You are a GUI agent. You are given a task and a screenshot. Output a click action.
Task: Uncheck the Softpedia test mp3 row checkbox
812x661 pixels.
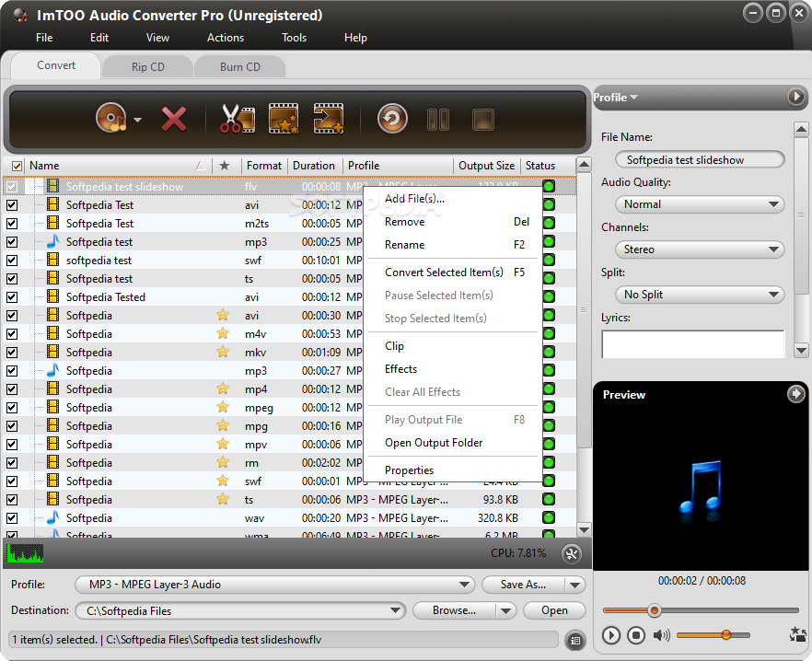click(x=12, y=242)
